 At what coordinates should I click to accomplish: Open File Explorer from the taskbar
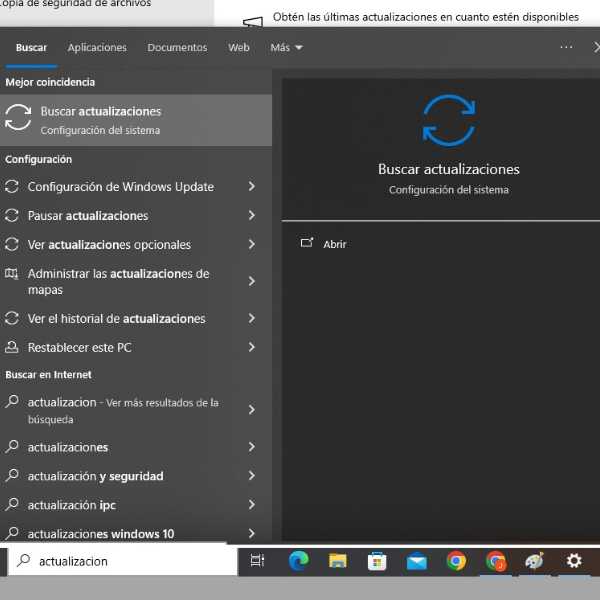pos(338,561)
